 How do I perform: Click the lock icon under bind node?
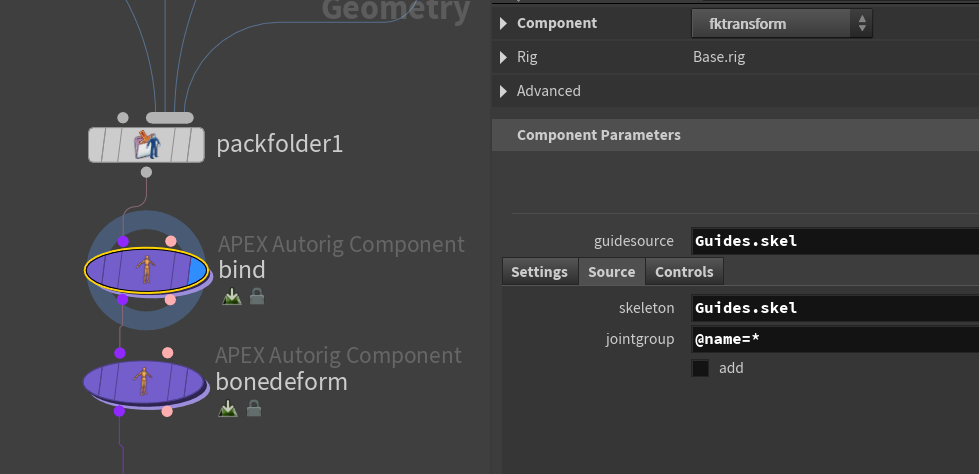257,297
